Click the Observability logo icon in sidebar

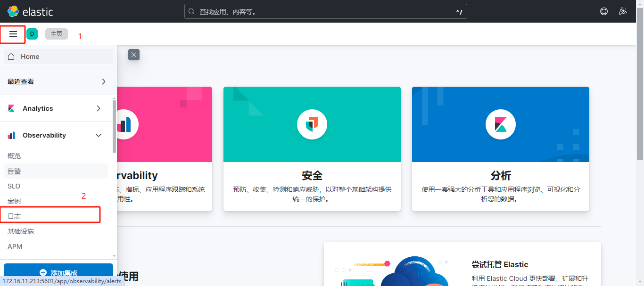11,135
